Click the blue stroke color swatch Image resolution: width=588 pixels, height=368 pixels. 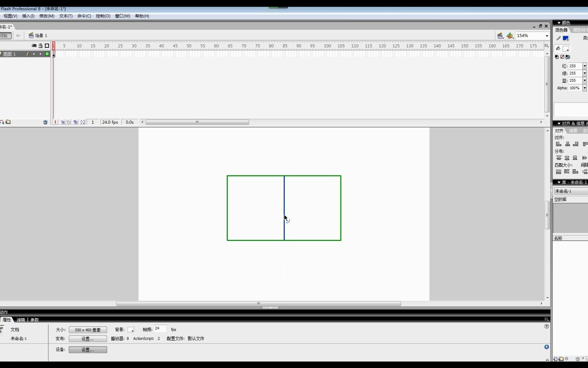pos(566,38)
